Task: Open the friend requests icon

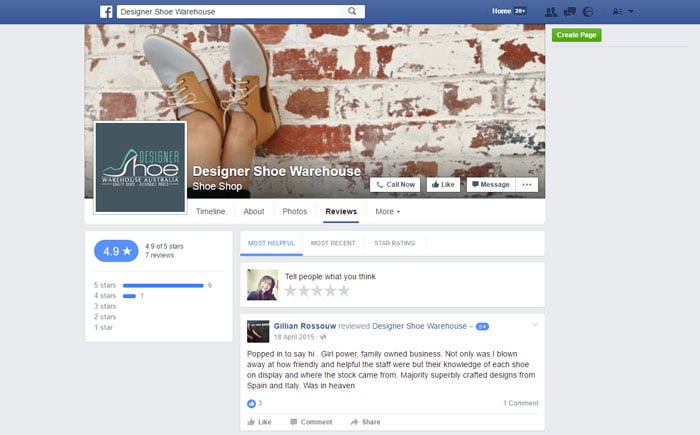Action: [551, 12]
